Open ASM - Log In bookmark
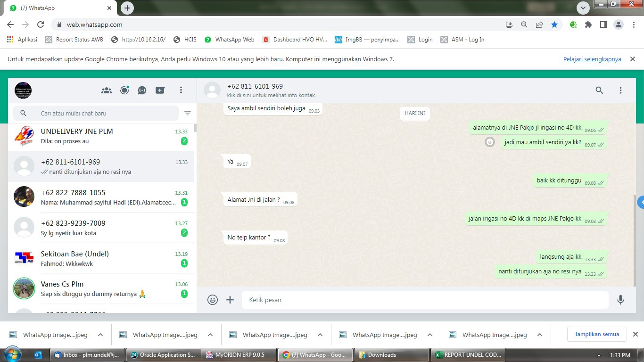This screenshot has height=362, width=644. click(462, 40)
